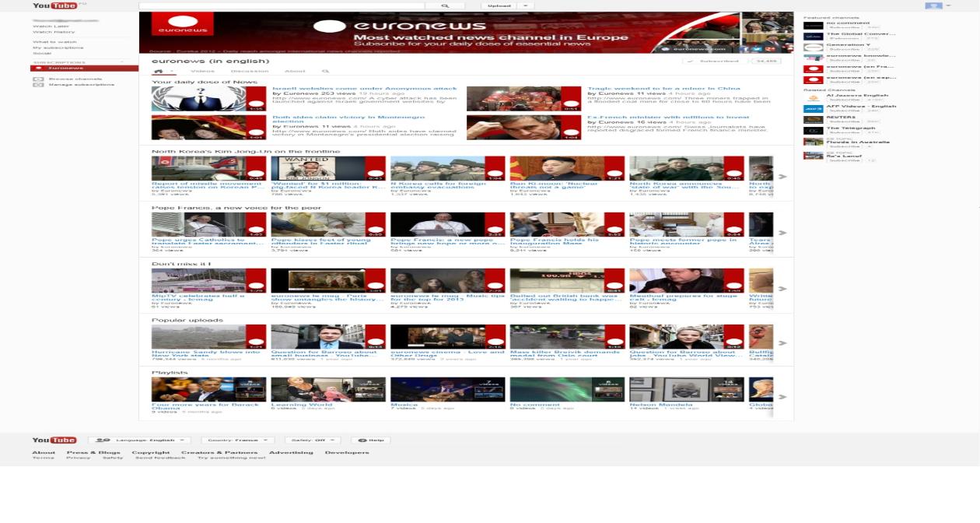Subscribe to the REUTERS channel
This screenshot has height=523, width=980.
pos(844,121)
